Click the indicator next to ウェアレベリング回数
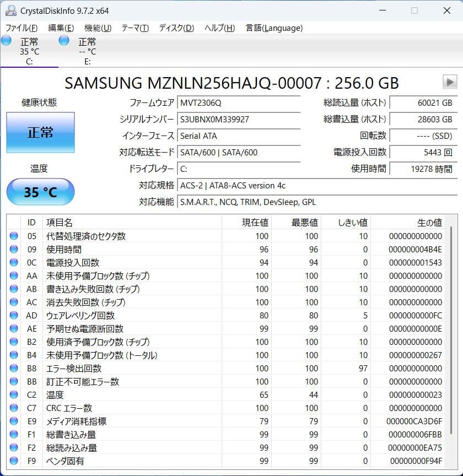This screenshot has height=476, width=463. point(13,315)
